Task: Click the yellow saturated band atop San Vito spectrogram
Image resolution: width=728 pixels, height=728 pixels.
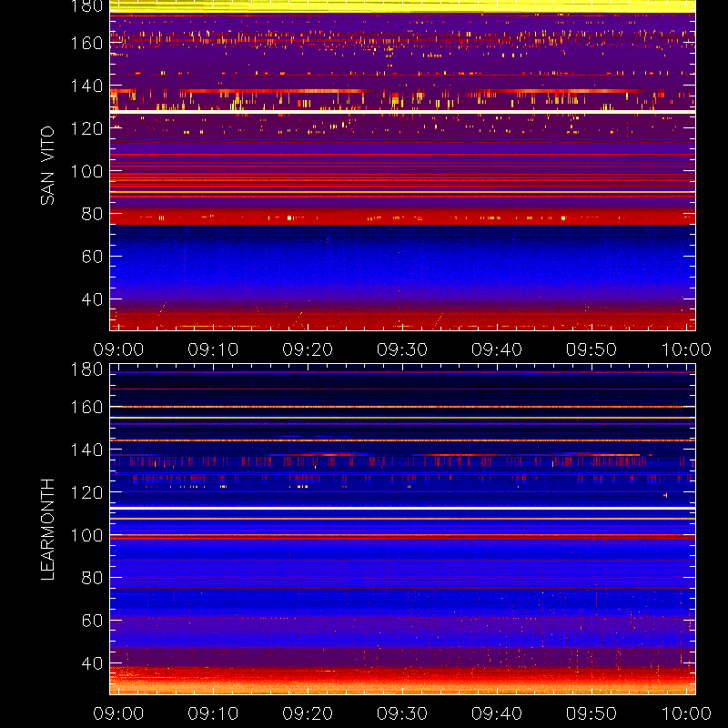Action: pos(402,6)
